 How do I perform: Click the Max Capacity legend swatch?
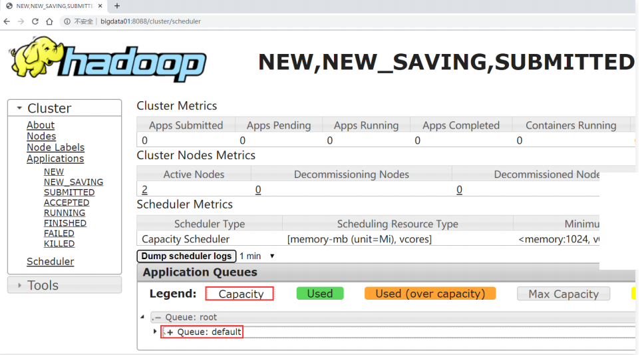pos(563,294)
